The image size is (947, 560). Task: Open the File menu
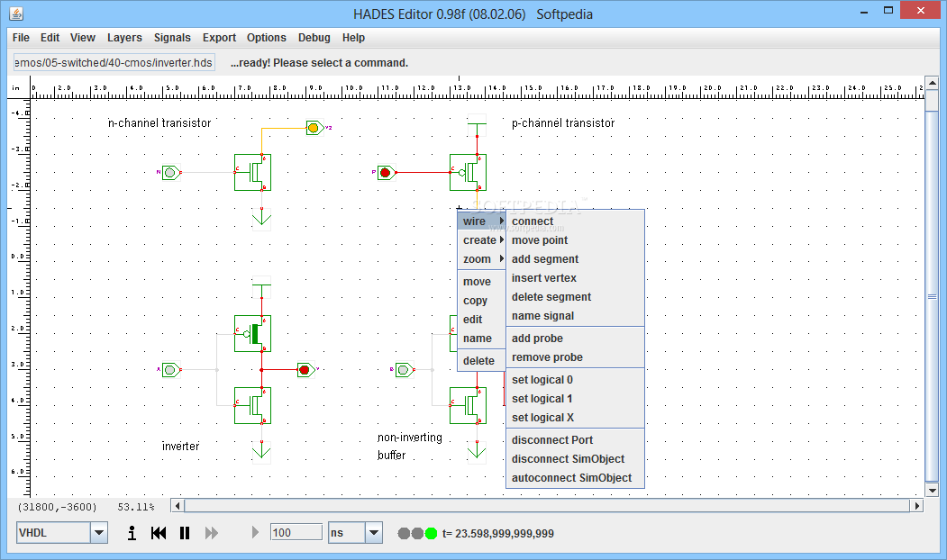coord(21,38)
